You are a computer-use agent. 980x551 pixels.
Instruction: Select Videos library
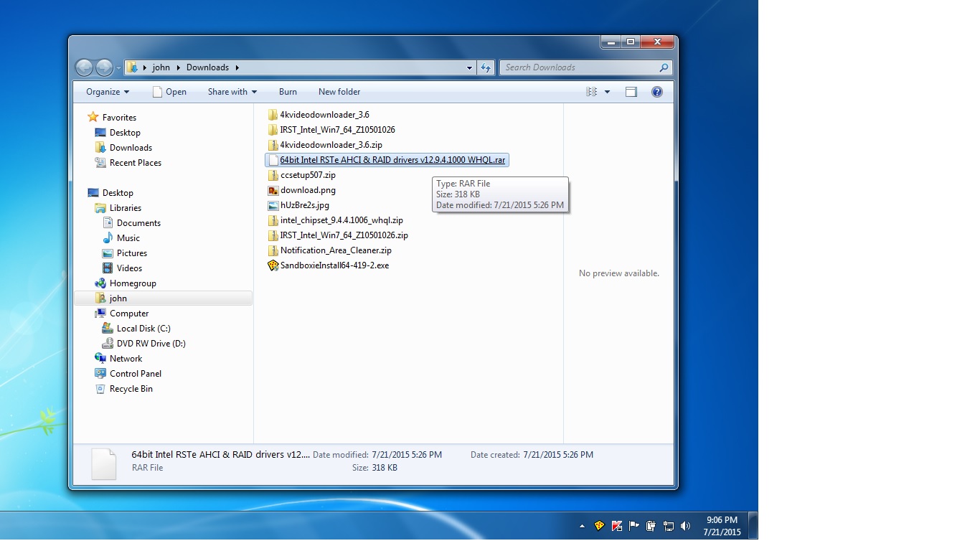pos(129,268)
